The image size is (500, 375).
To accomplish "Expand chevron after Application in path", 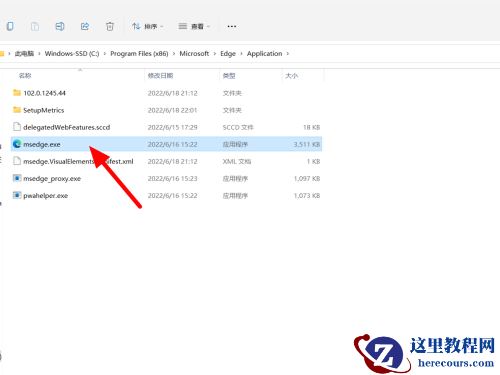I will point(288,53).
